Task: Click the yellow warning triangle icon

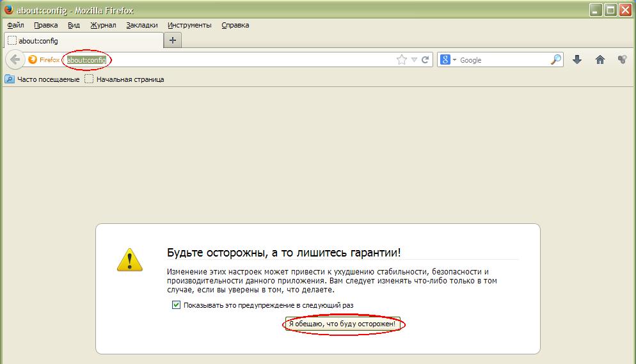Action: (130, 260)
